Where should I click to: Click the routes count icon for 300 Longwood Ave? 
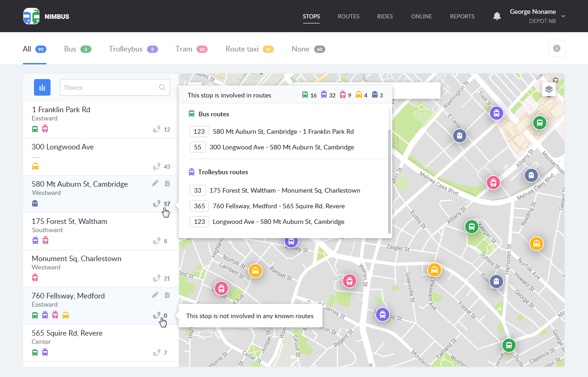click(157, 167)
